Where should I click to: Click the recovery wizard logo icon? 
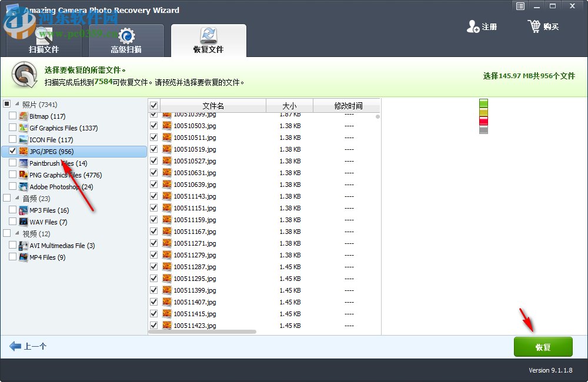click(x=24, y=76)
